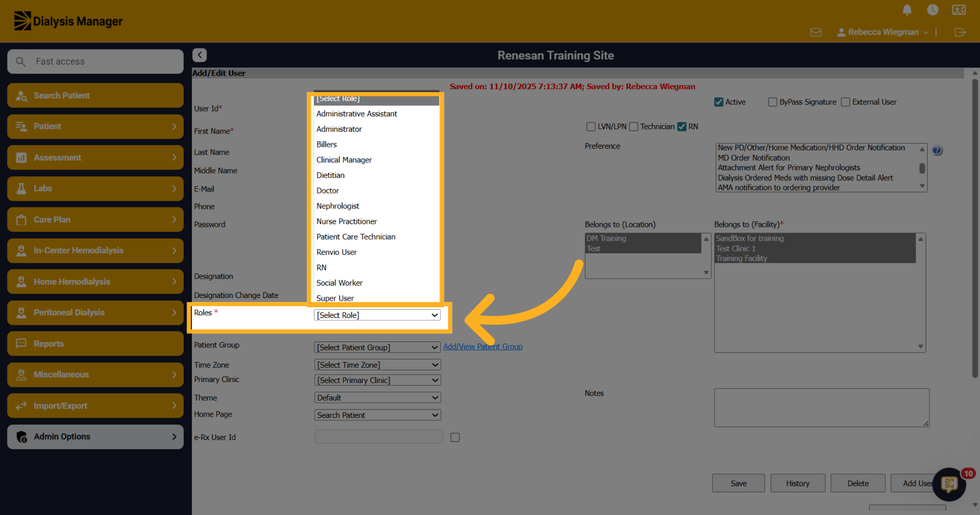
Task: Click the Fast access search magnifier icon
Action: point(20,62)
